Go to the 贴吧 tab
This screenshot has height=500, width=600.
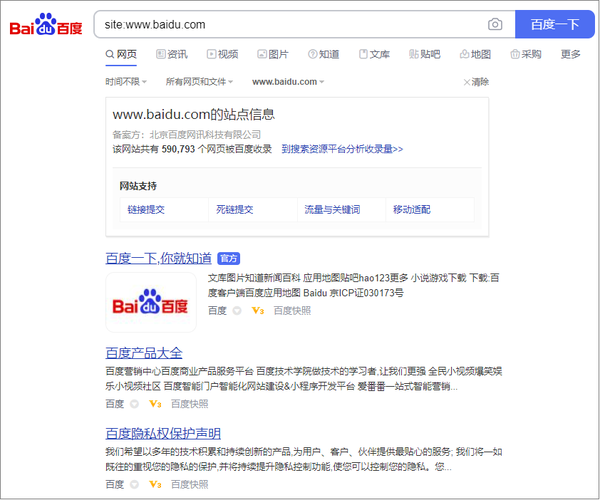click(x=425, y=54)
